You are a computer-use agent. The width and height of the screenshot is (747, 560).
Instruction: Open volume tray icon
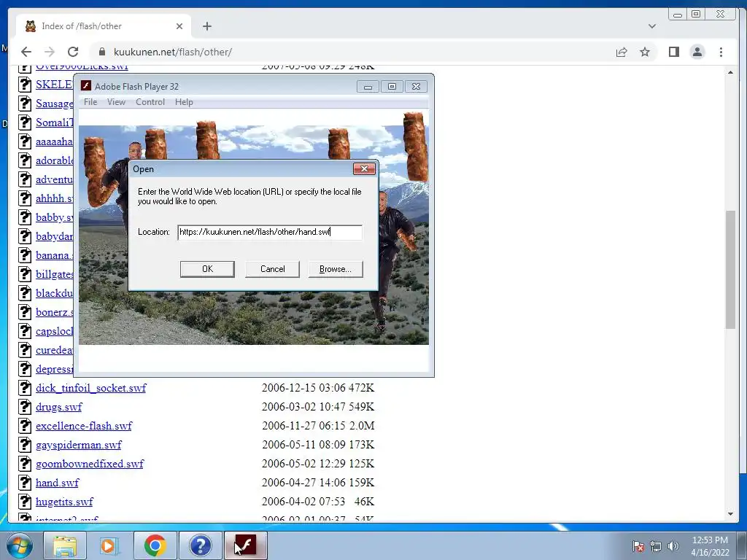tap(673, 546)
